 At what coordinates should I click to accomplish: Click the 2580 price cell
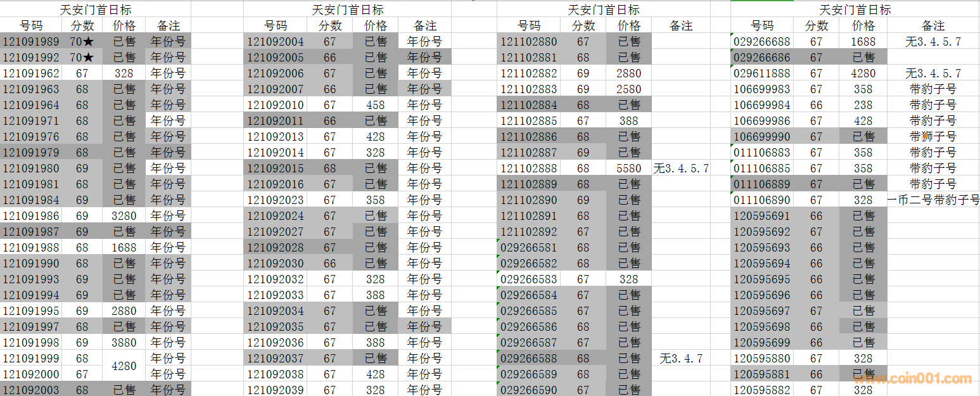pyautogui.click(x=628, y=89)
